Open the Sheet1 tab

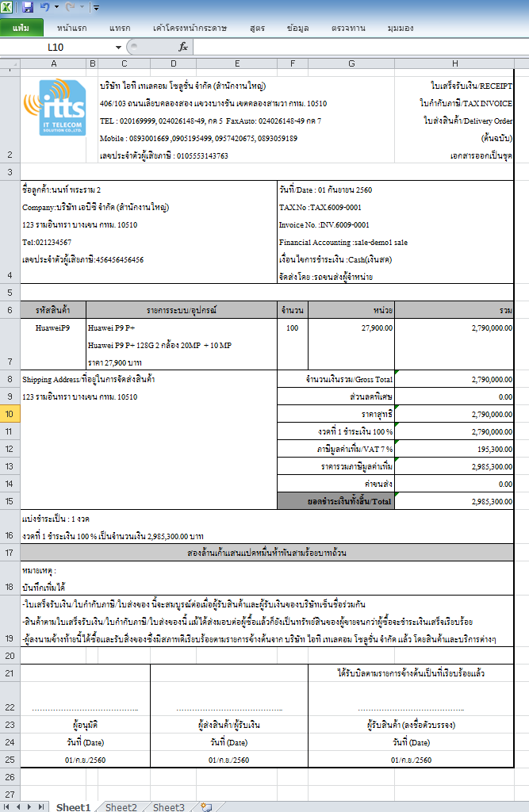(x=73, y=806)
